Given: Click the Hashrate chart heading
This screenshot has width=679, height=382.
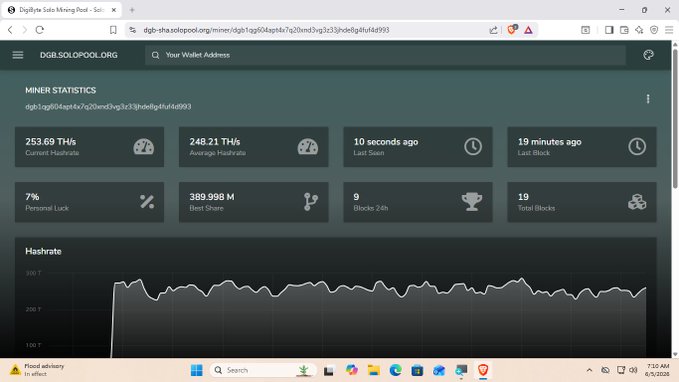Looking at the screenshot, I should pyautogui.click(x=43, y=251).
